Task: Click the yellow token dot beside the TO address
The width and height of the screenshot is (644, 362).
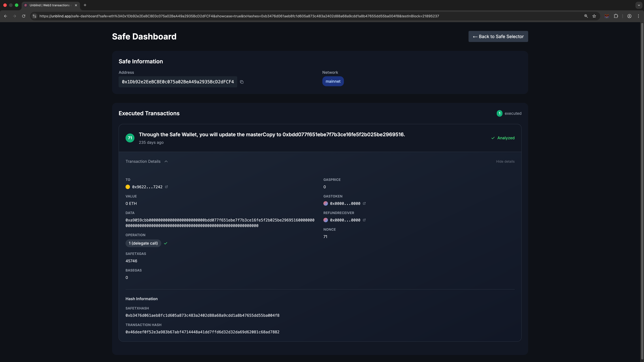Action: click(127, 187)
